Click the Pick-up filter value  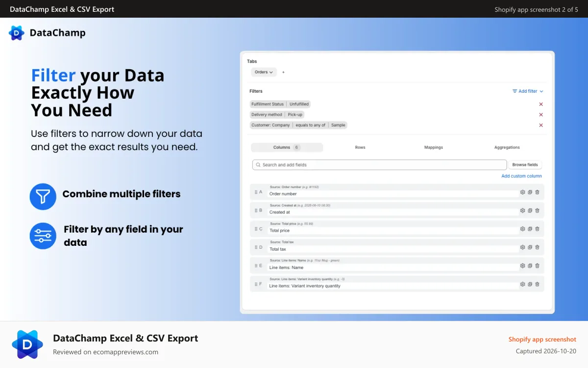pyautogui.click(x=295, y=115)
